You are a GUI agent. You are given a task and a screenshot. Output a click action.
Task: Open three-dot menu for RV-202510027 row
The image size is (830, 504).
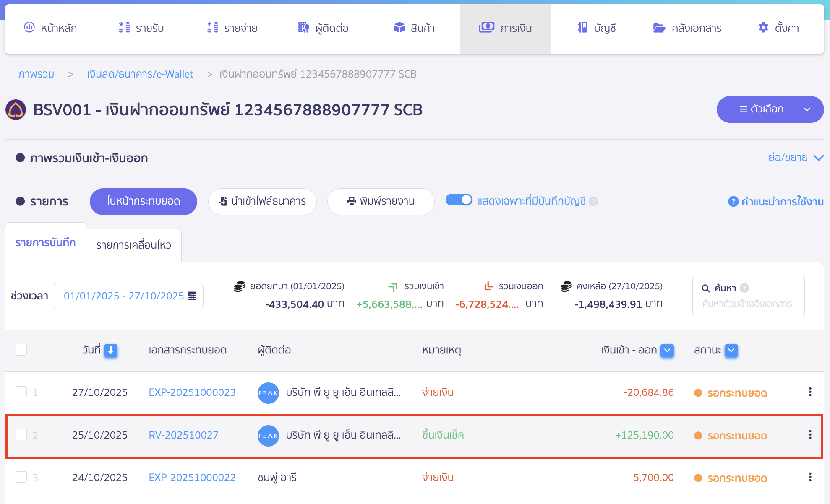[810, 435]
